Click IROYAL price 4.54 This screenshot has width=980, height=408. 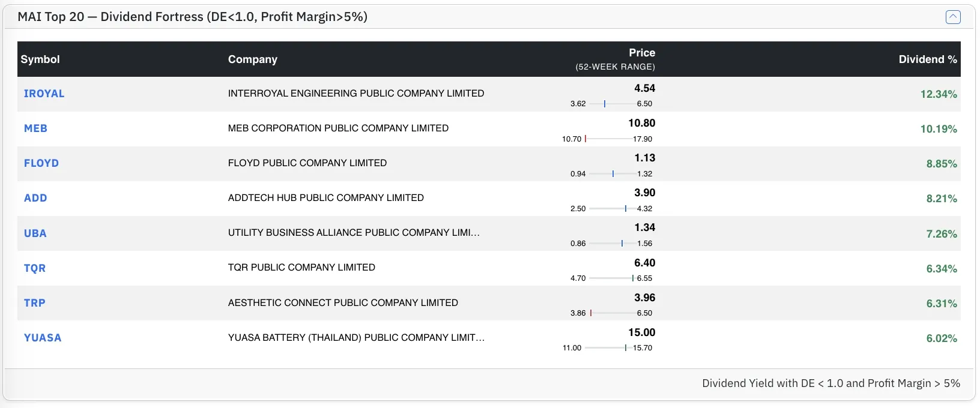[x=644, y=88]
